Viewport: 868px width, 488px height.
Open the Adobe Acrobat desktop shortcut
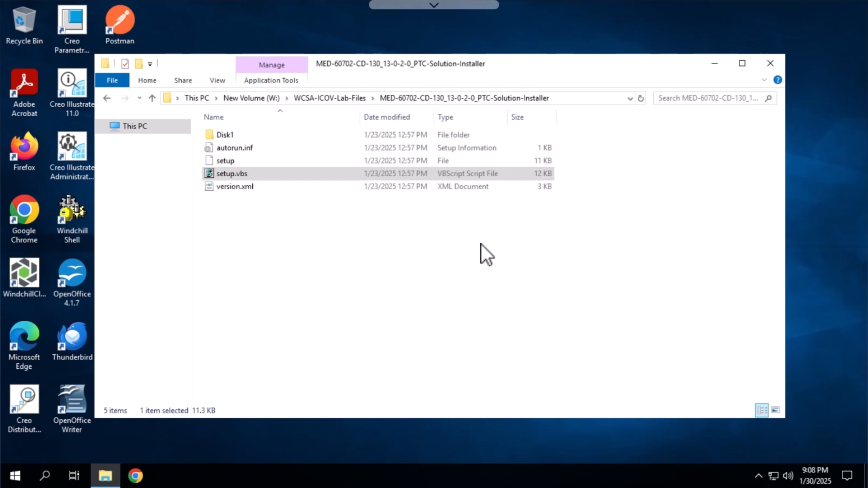[24, 93]
